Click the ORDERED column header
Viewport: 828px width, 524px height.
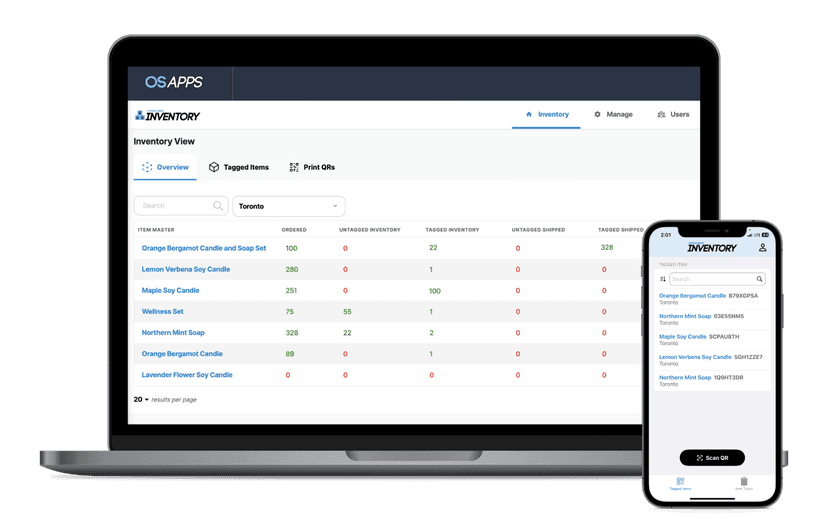(x=294, y=230)
